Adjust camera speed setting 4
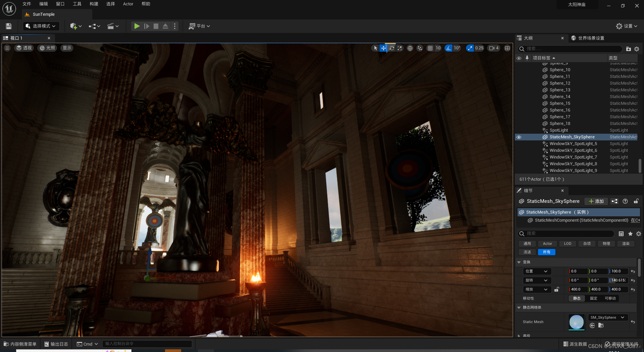This screenshot has height=352, width=644. [494, 48]
